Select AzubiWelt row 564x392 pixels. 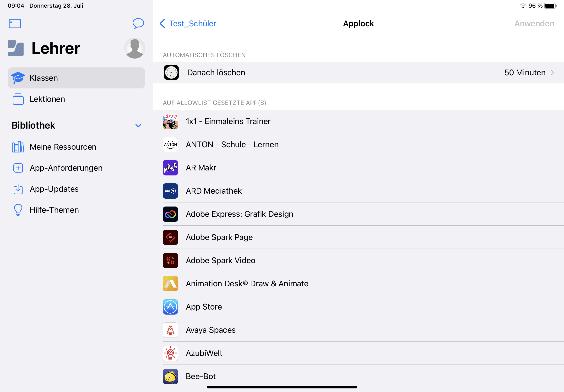point(358,353)
